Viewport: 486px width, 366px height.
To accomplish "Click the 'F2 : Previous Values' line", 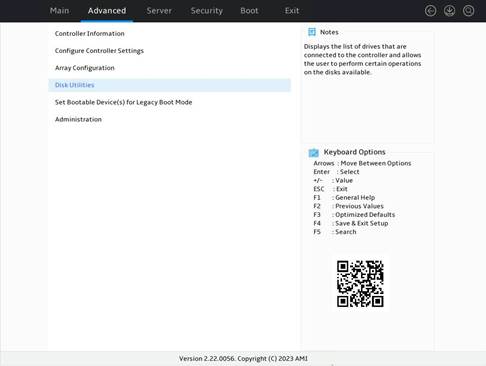I will tap(348, 206).
